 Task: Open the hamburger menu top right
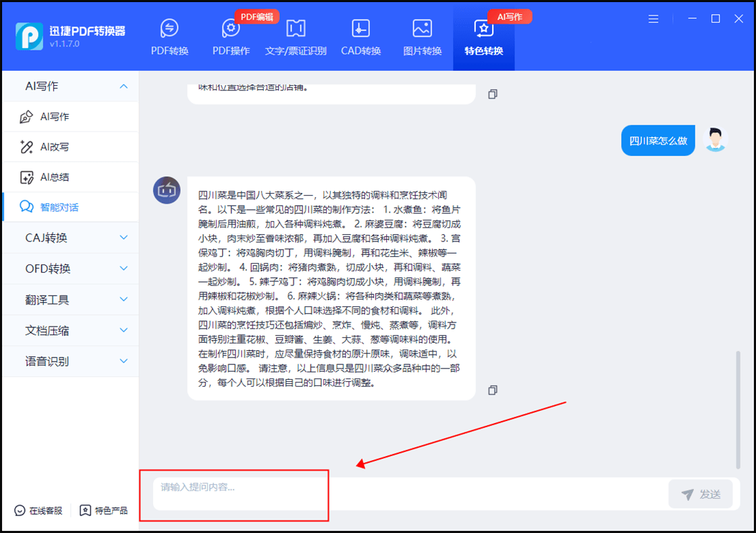click(x=653, y=19)
